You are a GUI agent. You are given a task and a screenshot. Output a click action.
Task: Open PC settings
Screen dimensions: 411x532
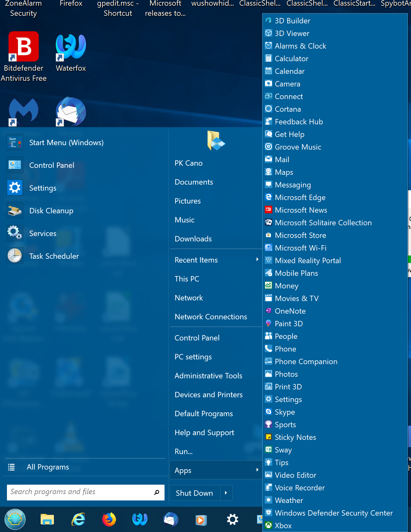[216, 357]
